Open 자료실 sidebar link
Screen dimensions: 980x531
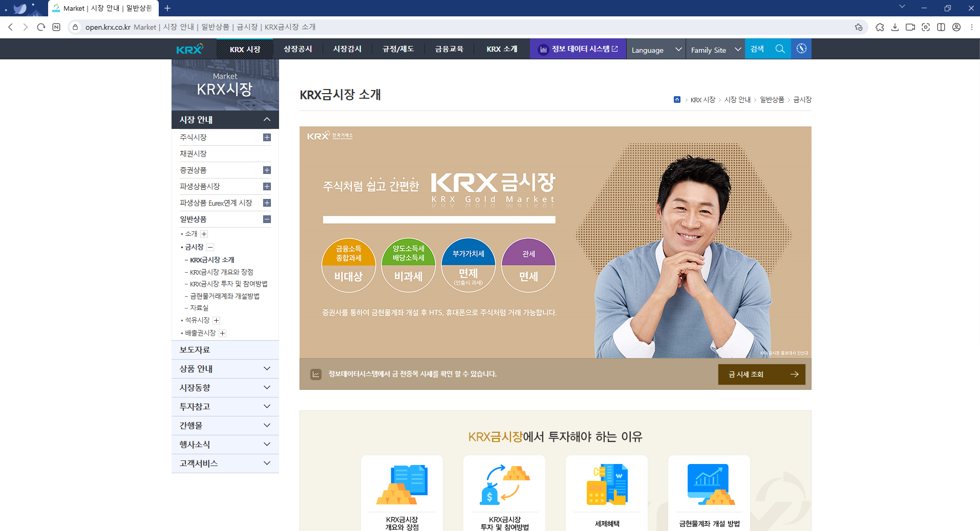199,308
